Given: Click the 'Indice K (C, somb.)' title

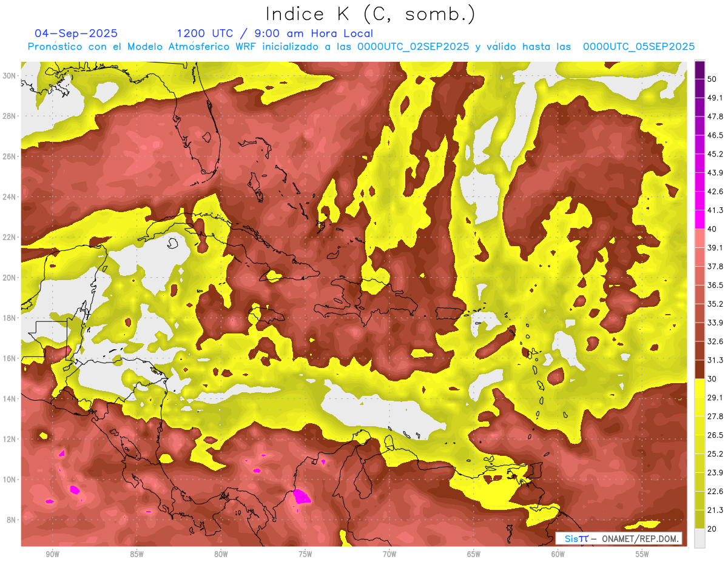Looking at the screenshot, I should (x=370, y=14).
